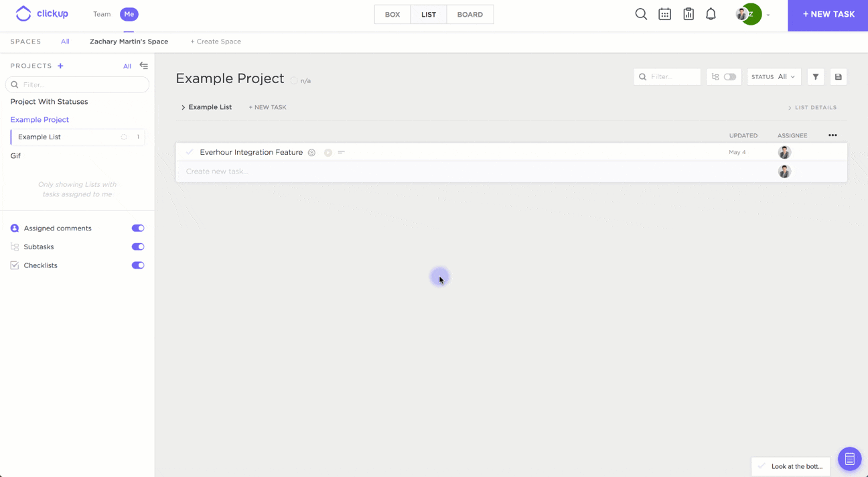Open column options three-dot menu
The image size is (868, 477).
point(833,135)
